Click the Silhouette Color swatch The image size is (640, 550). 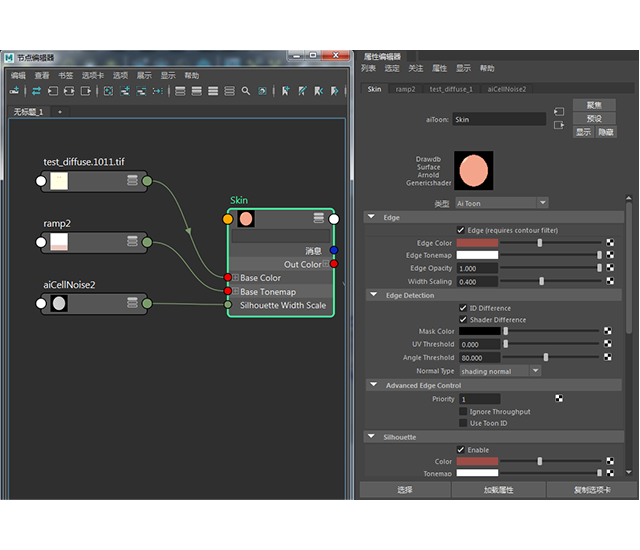click(477, 461)
